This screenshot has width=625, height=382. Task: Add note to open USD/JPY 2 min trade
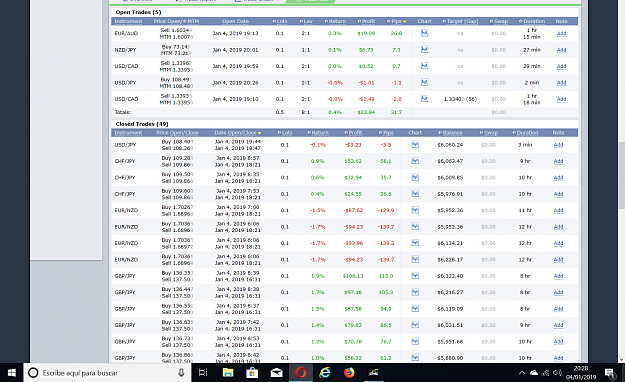[561, 83]
